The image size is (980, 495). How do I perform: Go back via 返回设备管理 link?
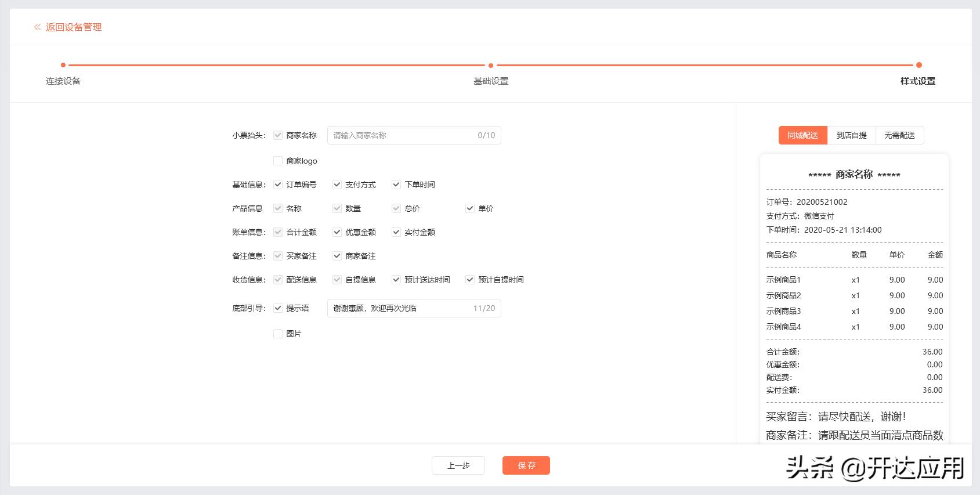(x=74, y=27)
